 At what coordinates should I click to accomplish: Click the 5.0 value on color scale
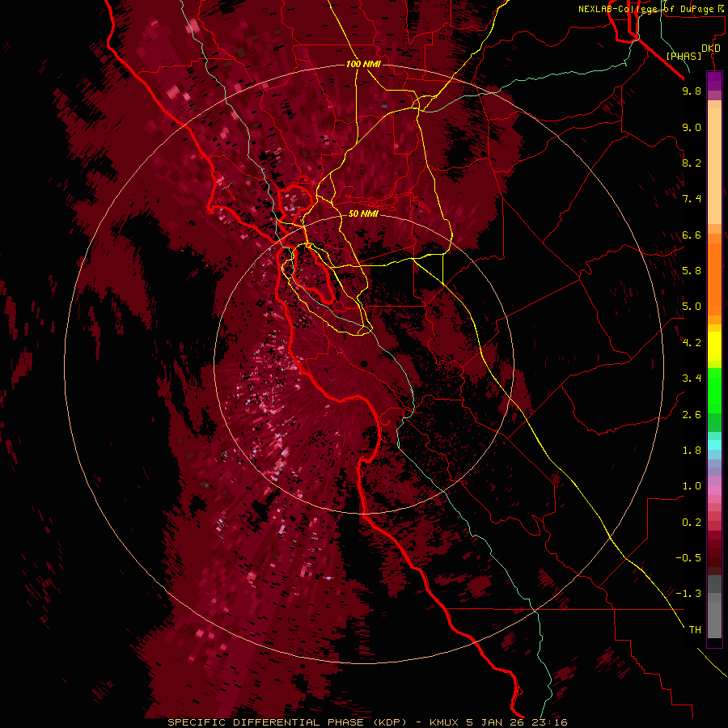point(692,307)
